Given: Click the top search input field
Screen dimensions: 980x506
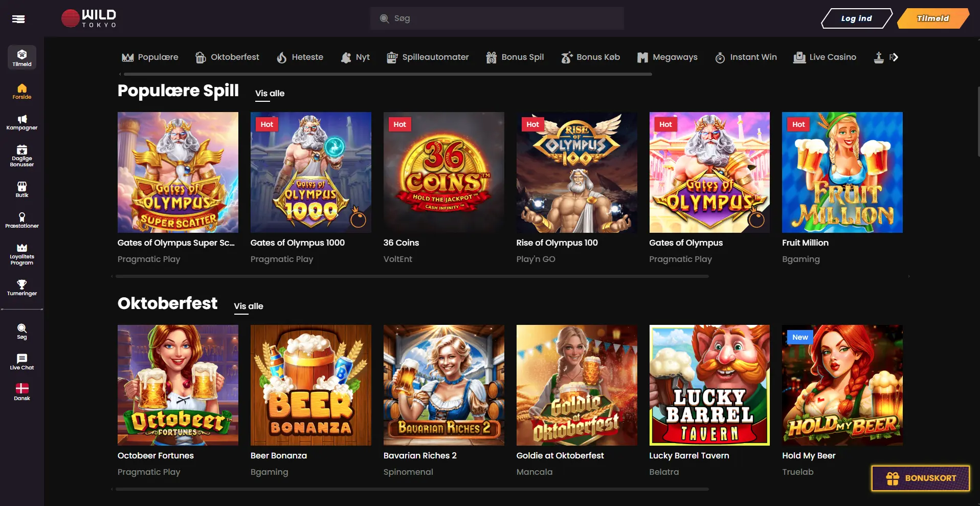Looking at the screenshot, I should coord(501,18).
